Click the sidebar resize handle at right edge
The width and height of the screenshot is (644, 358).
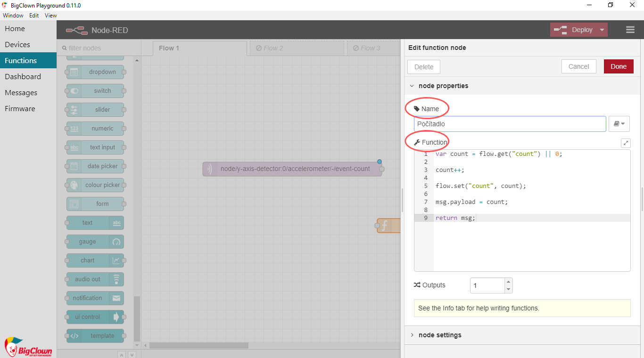pyautogui.click(x=642, y=199)
